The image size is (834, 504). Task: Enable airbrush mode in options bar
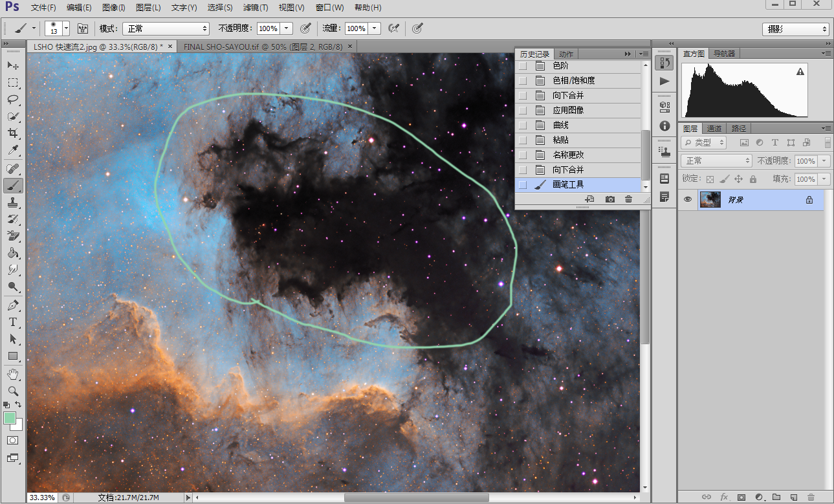(393, 28)
